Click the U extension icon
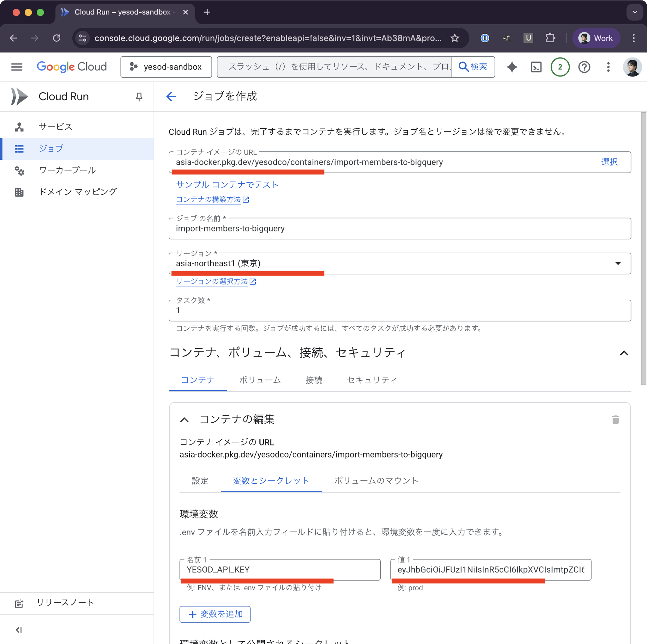The image size is (647, 644). click(x=528, y=38)
